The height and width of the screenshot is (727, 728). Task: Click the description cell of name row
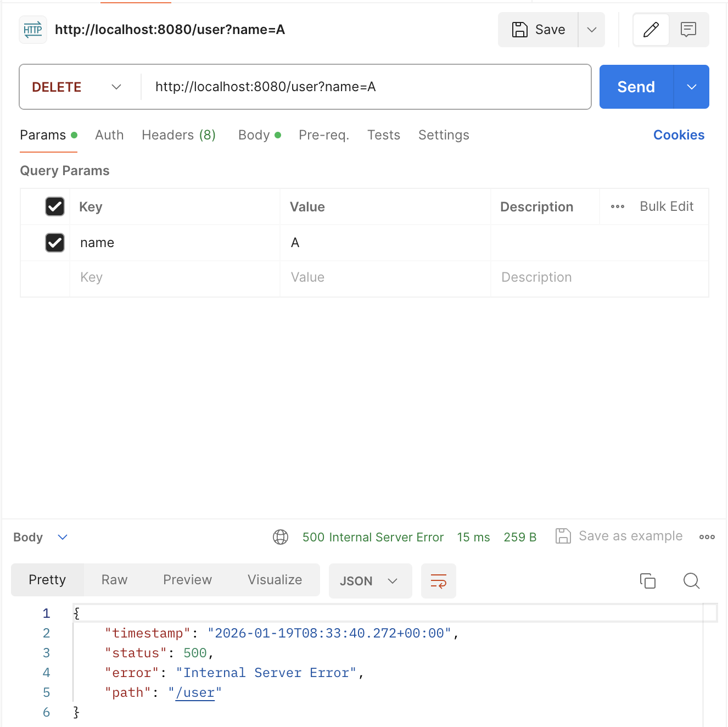[600, 243]
